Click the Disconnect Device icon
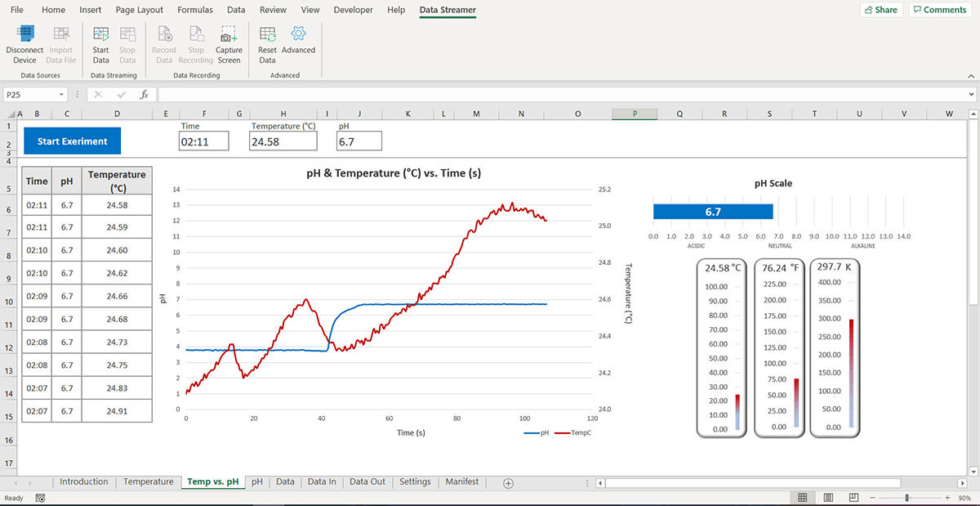 pyautogui.click(x=24, y=34)
